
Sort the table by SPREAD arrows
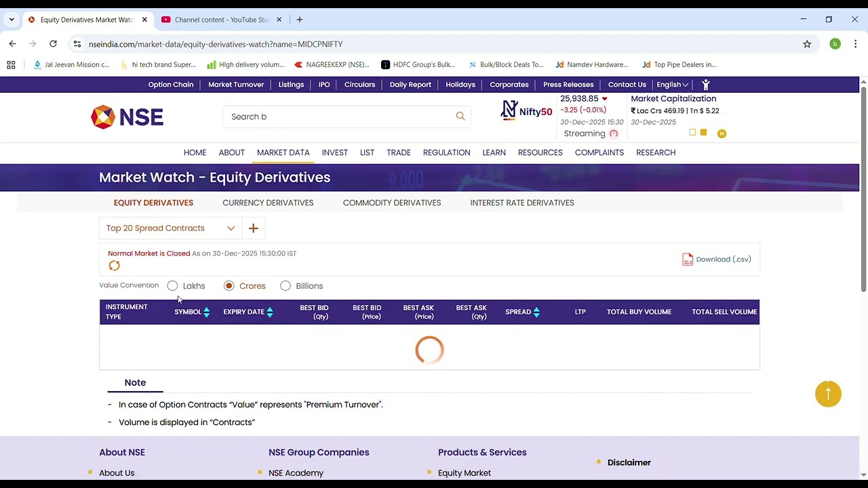536,312
